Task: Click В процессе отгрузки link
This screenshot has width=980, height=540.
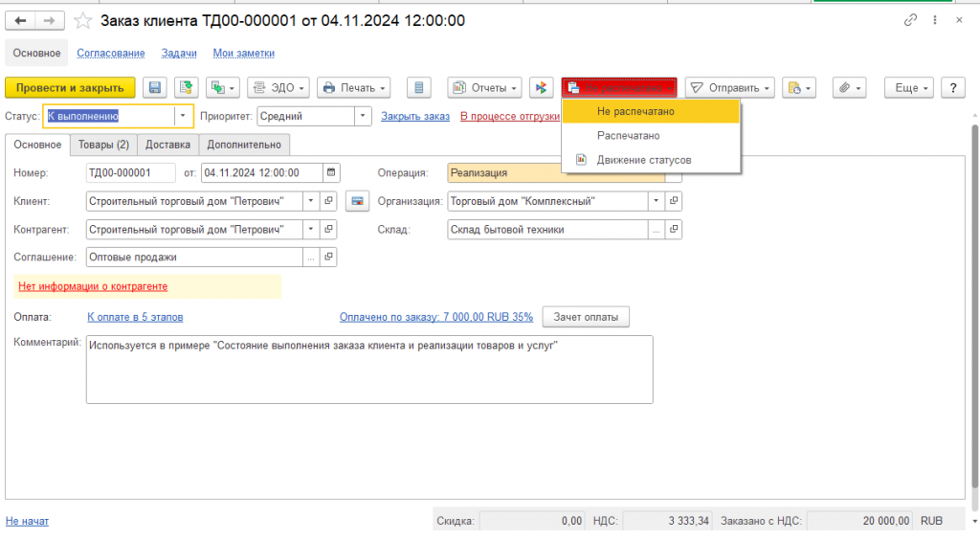Action: pyautogui.click(x=510, y=116)
